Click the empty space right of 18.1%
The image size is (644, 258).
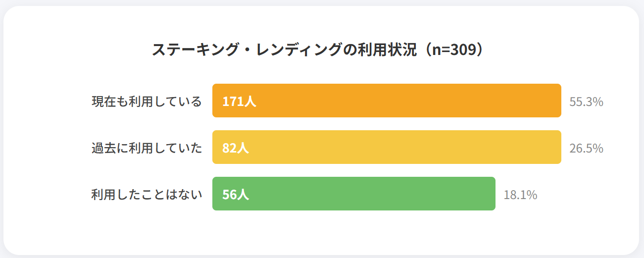pyautogui.click(x=584, y=195)
